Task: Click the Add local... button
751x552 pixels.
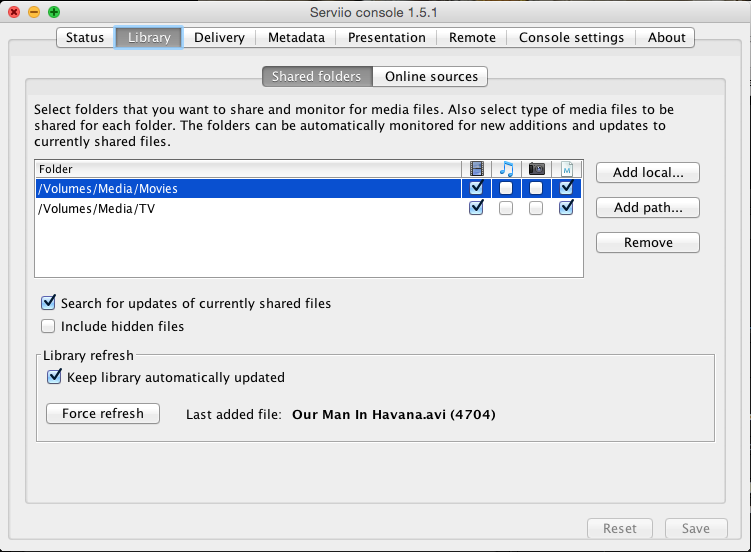Action: [647, 172]
